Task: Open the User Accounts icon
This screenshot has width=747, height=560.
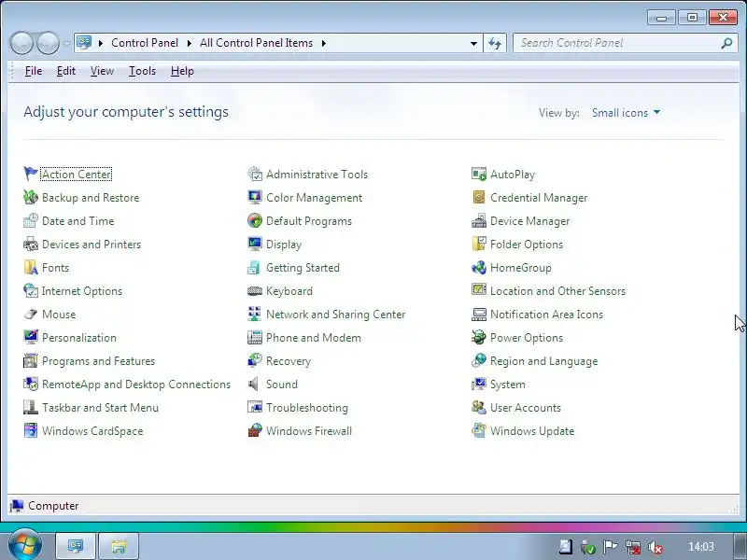Action: (x=479, y=408)
